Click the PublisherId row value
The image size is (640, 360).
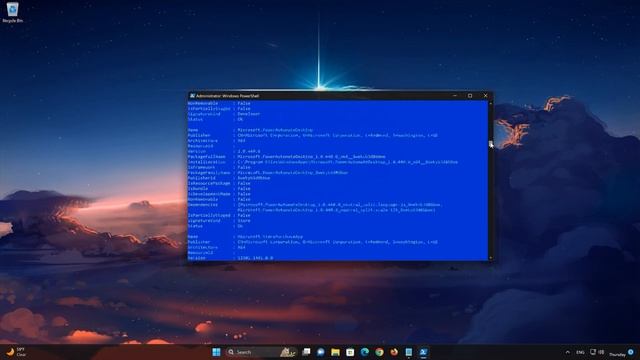(x=253, y=178)
